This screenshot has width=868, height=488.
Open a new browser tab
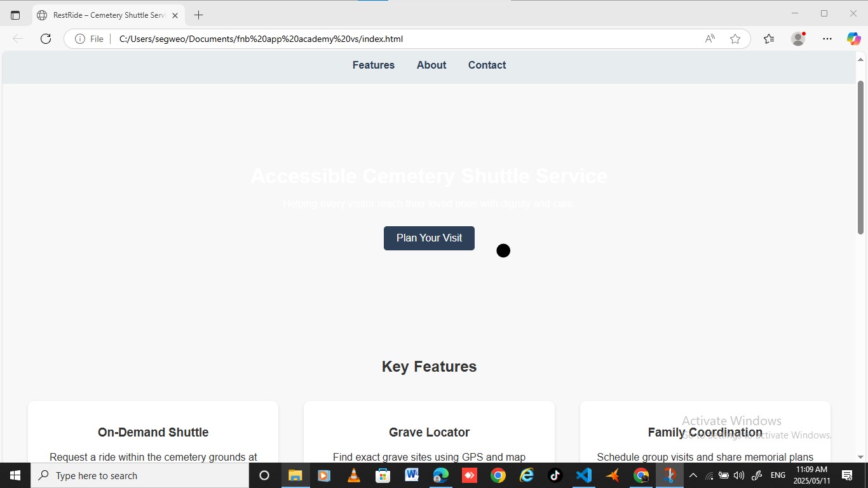click(199, 15)
